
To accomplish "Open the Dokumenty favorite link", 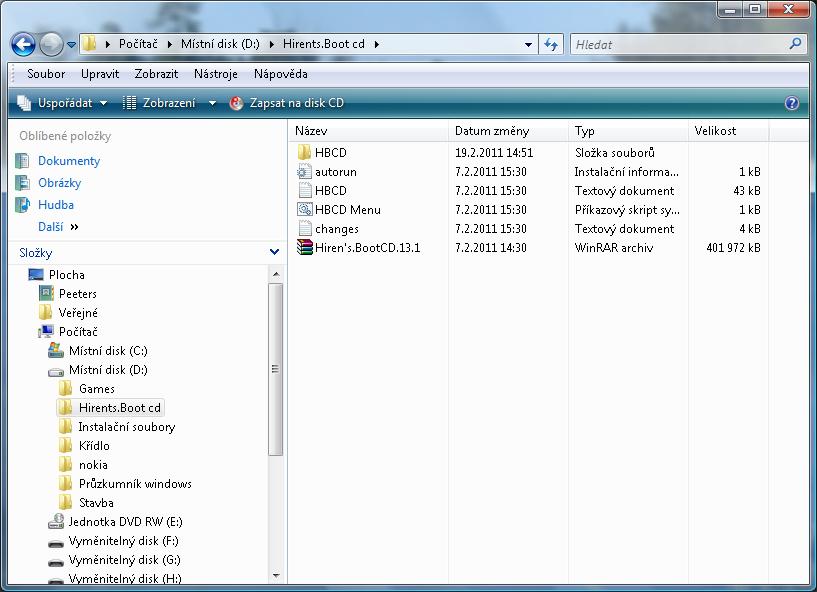I will pyautogui.click(x=68, y=161).
